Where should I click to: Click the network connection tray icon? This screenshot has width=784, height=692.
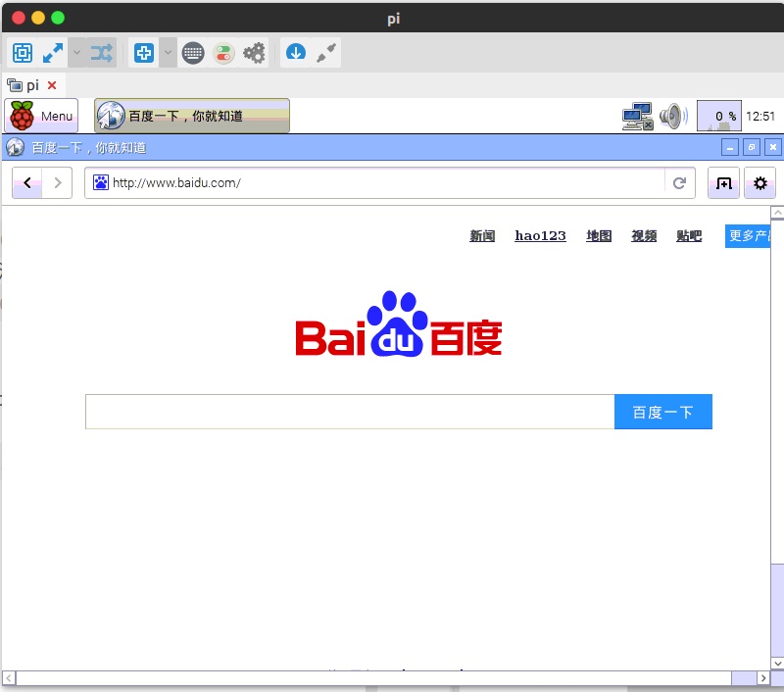coord(638,116)
